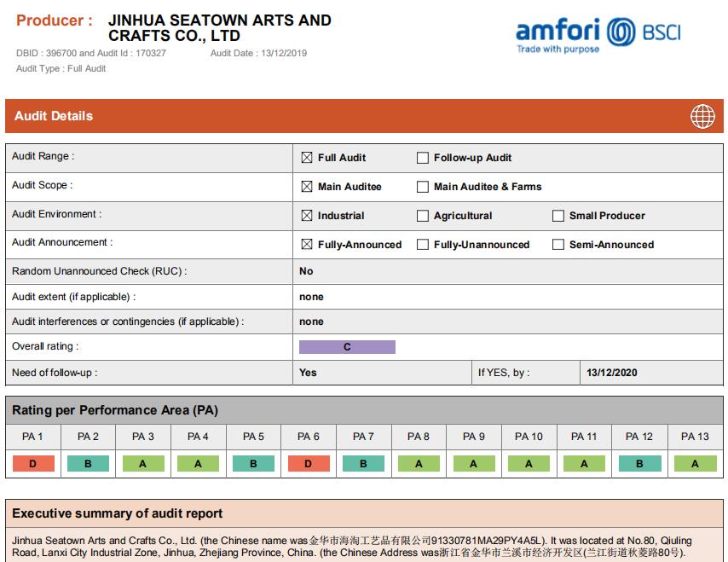Click the Trade with purpose tagline
Image resolution: width=728 pixels, height=562 pixels.
tap(558, 49)
